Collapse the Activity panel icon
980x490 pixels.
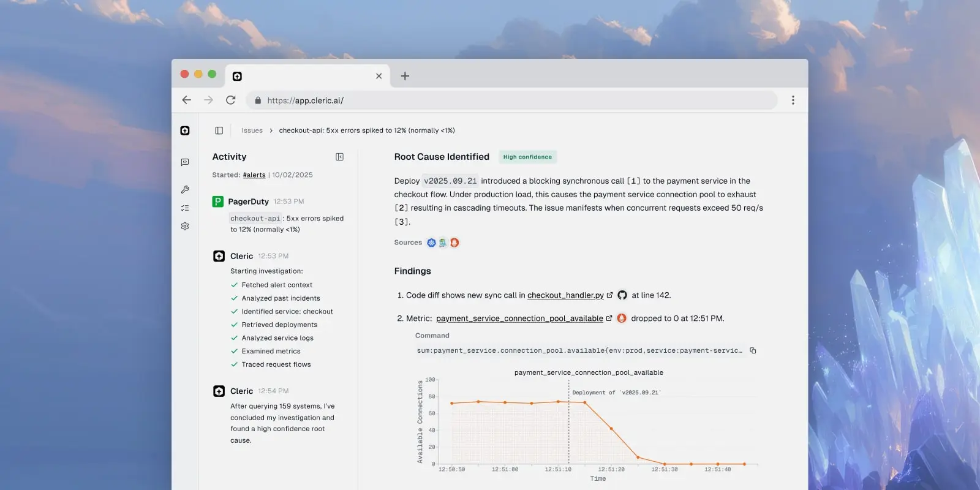click(x=340, y=157)
